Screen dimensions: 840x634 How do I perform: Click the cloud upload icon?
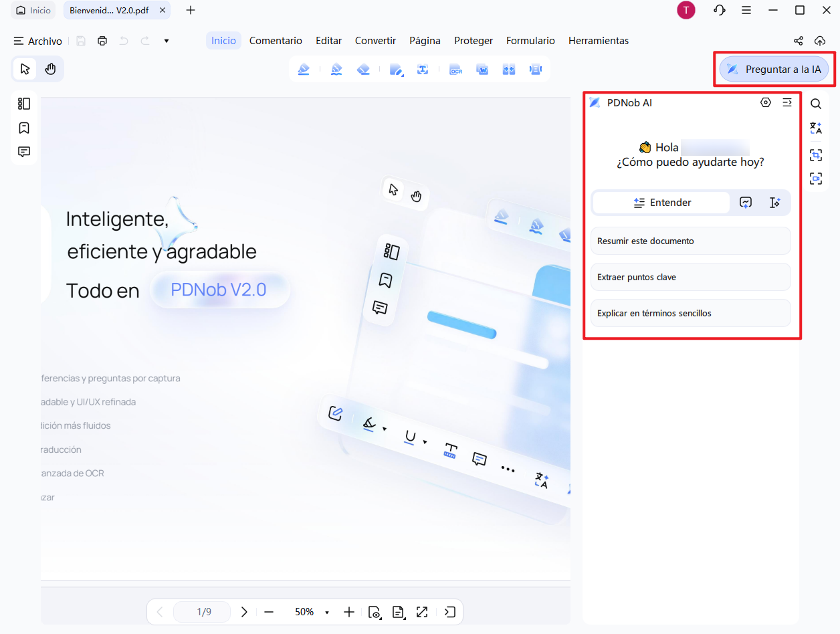(x=820, y=41)
